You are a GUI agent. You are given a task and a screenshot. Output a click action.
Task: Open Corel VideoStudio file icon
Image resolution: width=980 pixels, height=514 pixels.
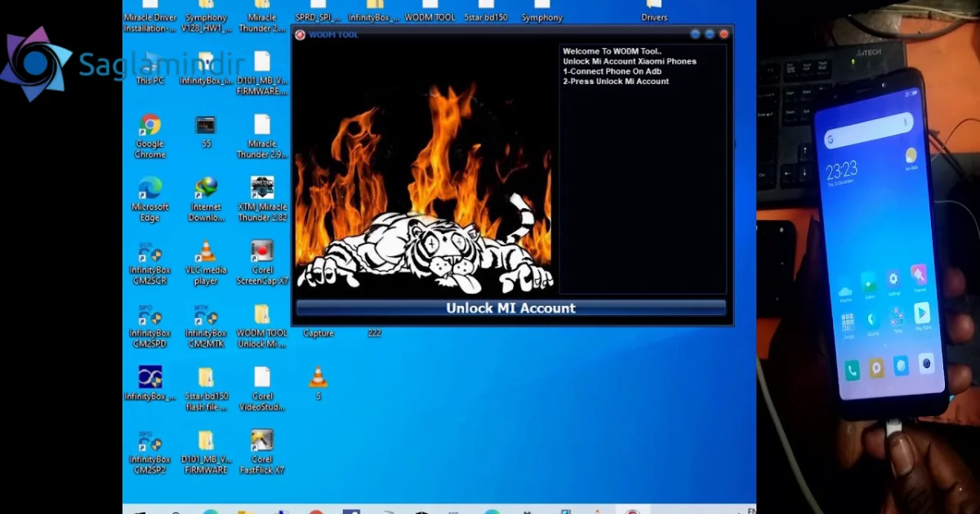262,389
